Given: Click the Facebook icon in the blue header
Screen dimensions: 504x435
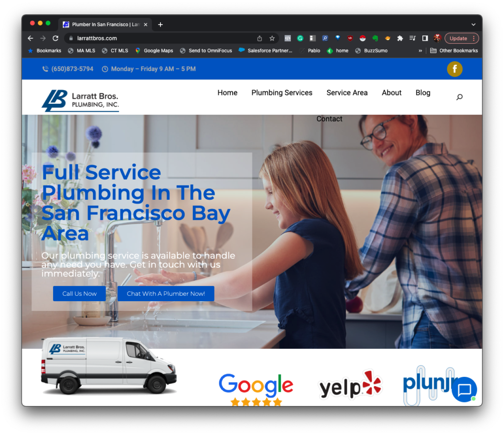Looking at the screenshot, I should tap(454, 69).
